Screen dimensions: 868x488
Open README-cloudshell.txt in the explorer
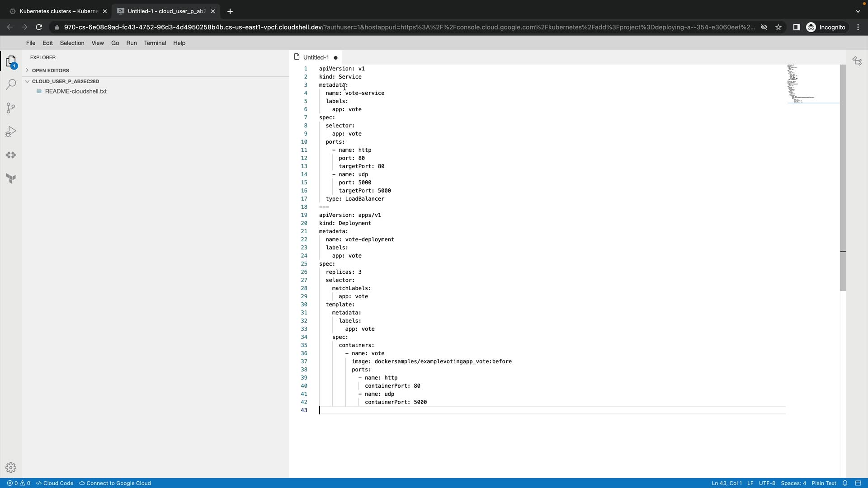click(75, 91)
